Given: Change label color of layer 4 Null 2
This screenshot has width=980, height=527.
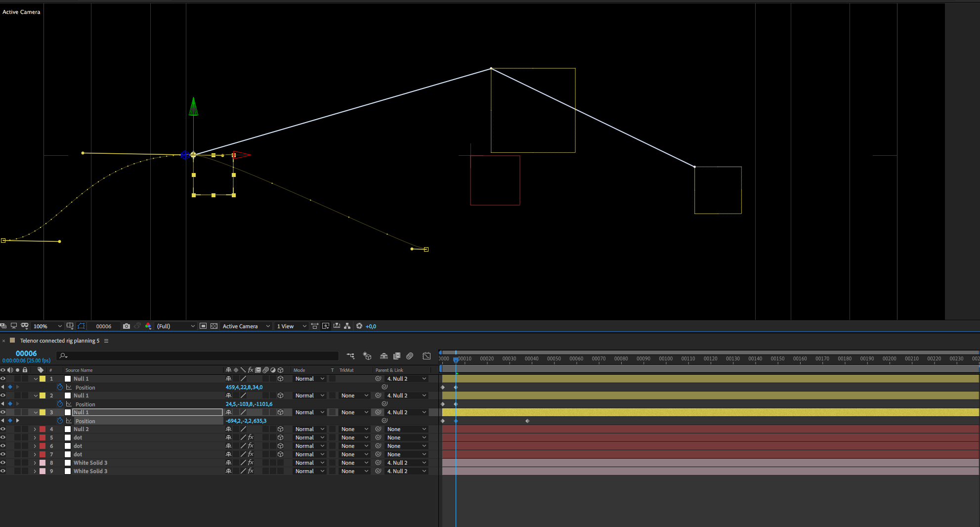Looking at the screenshot, I should pyautogui.click(x=43, y=429).
